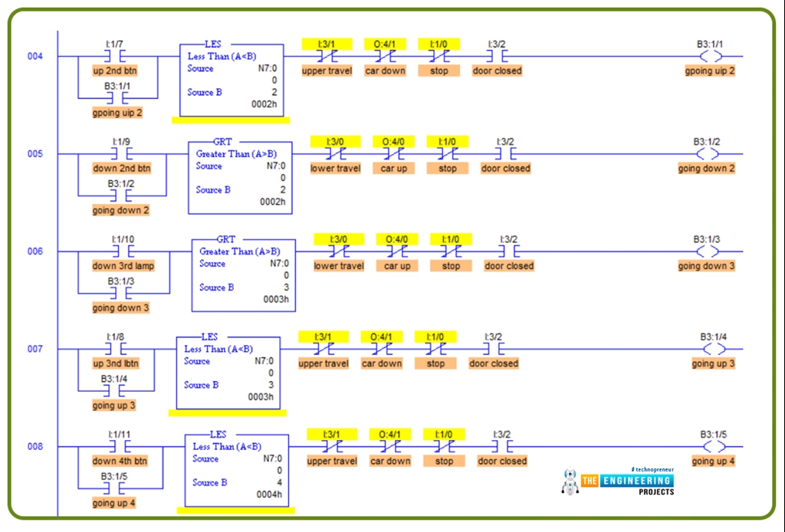
Task: Click the 'up 2nd btn' contact I:1/7
Action: click(113, 56)
